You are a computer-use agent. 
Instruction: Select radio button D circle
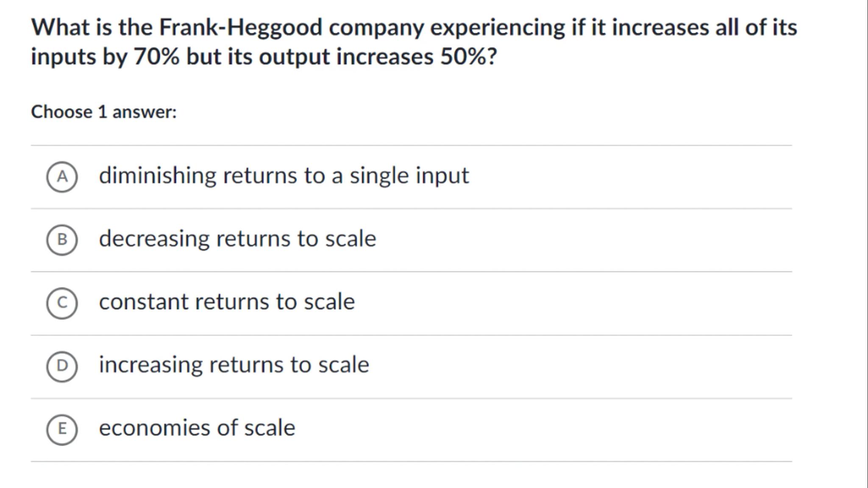tap(62, 366)
